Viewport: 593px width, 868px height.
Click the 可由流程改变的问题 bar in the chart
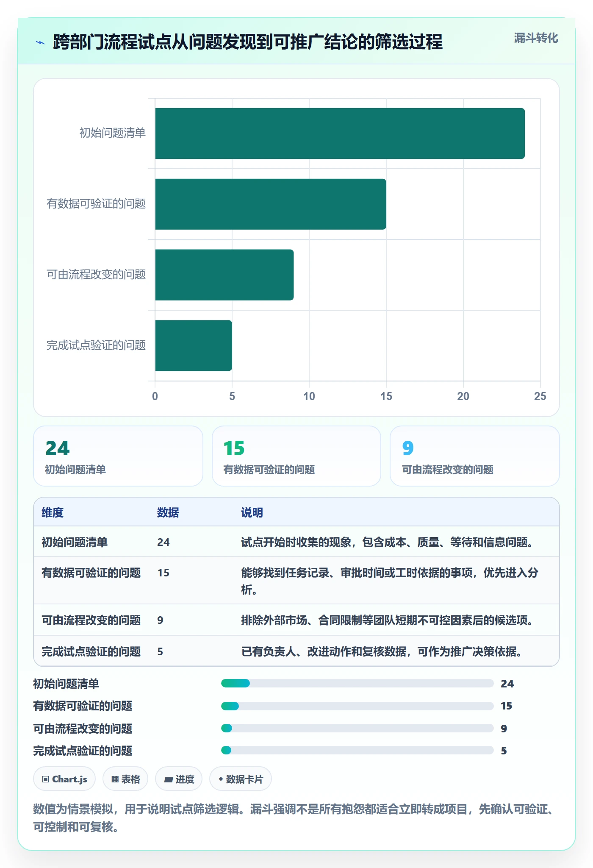(224, 275)
